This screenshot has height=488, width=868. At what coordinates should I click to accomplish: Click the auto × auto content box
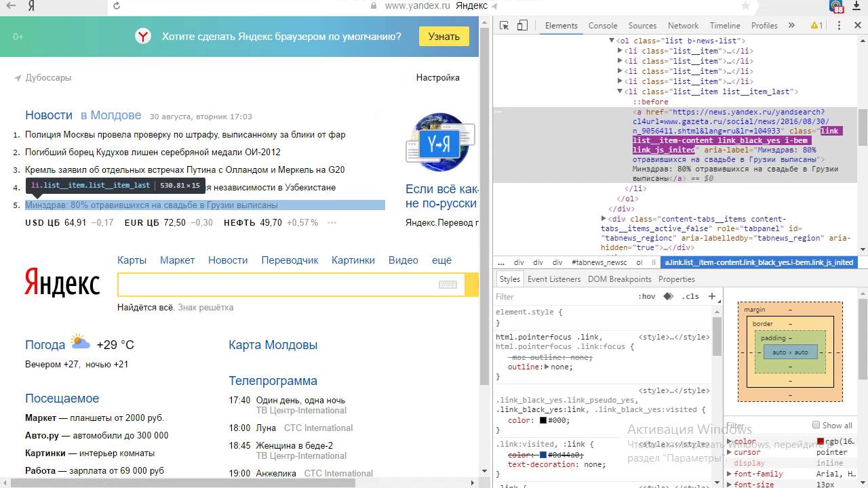click(790, 352)
